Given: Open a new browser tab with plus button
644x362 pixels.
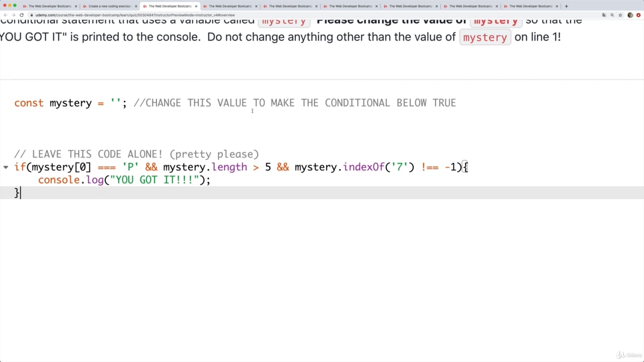Looking at the screenshot, I should point(567,6).
